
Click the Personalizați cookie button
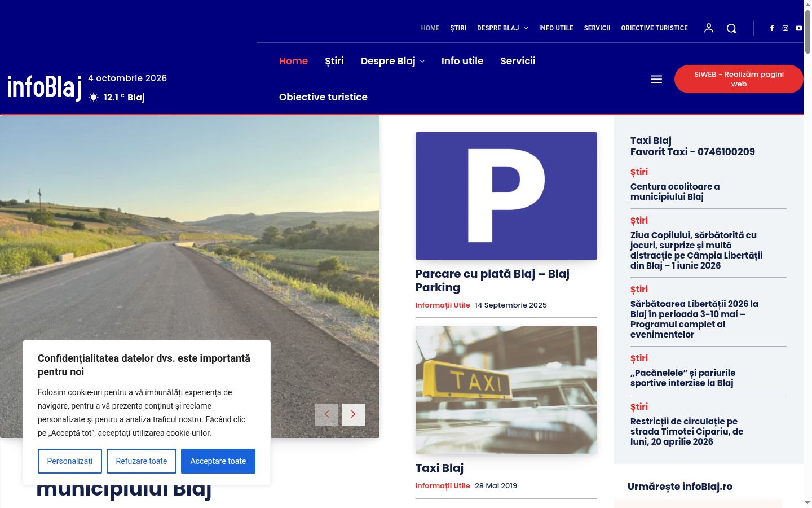coord(70,461)
